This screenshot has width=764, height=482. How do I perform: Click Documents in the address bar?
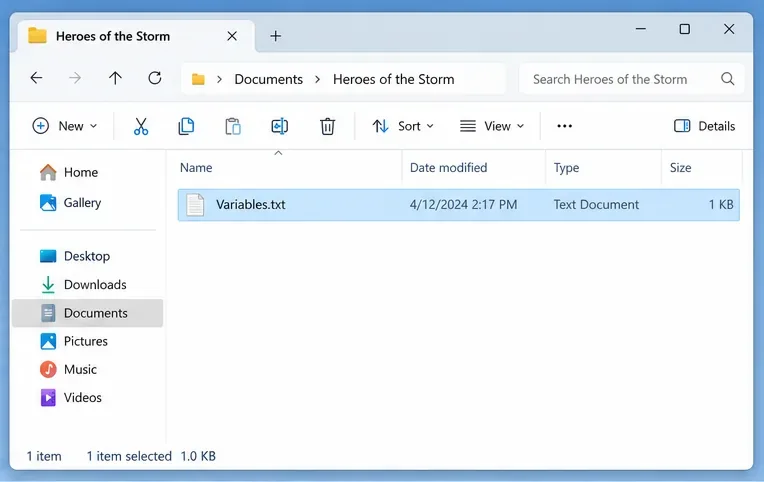pyautogui.click(x=268, y=79)
